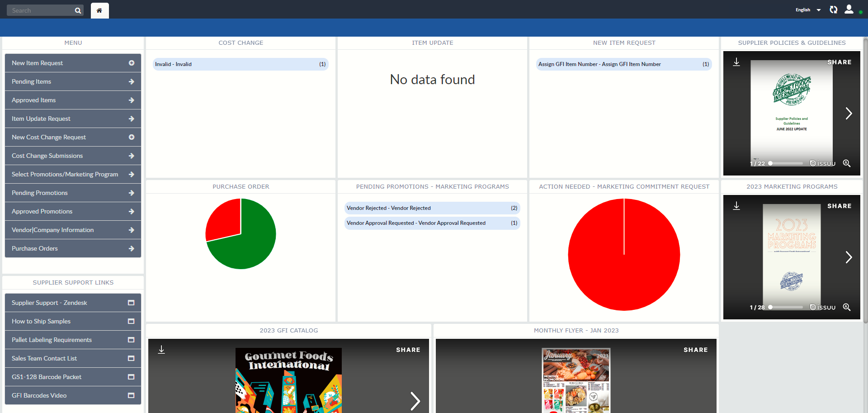This screenshot has width=868, height=413.
Task: Expand Pending Items with its arrow chevron
Action: [132, 81]
